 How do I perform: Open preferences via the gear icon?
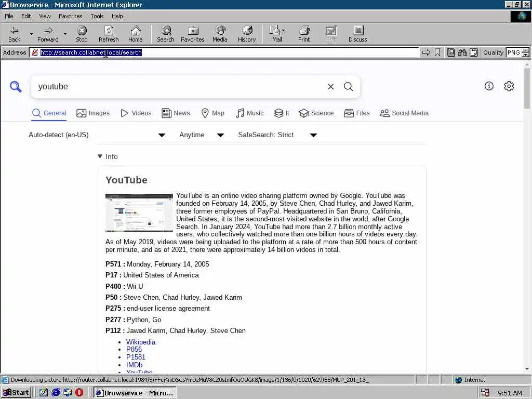point(509,86)
